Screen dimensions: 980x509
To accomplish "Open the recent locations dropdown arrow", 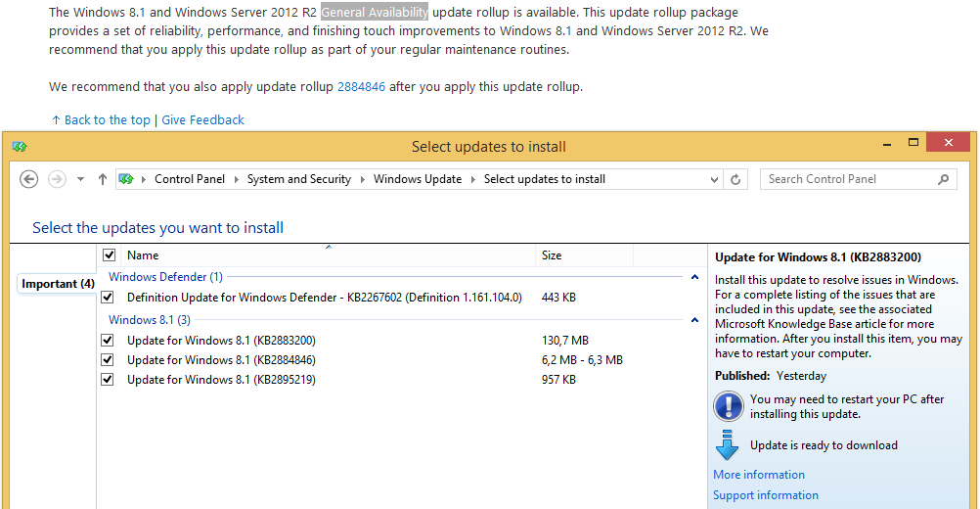I will pos(80,179).
